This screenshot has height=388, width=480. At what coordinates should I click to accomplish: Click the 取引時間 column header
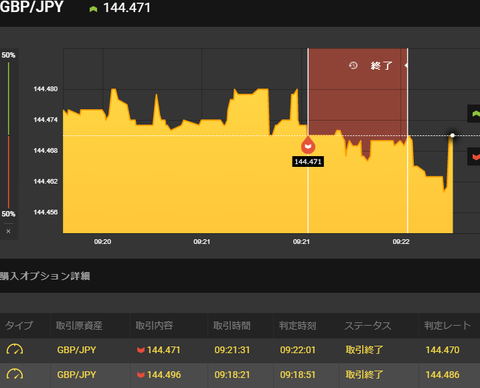[232, 325]
